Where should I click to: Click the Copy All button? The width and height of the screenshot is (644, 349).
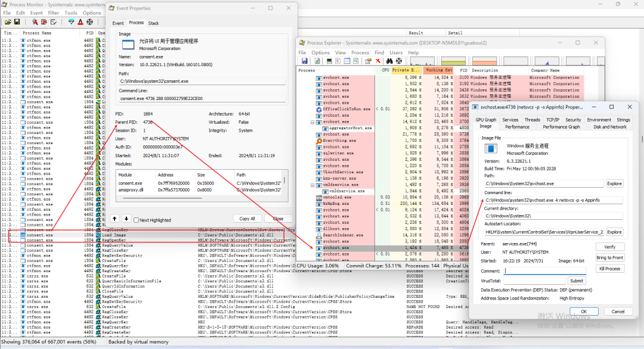click(247, 219)
